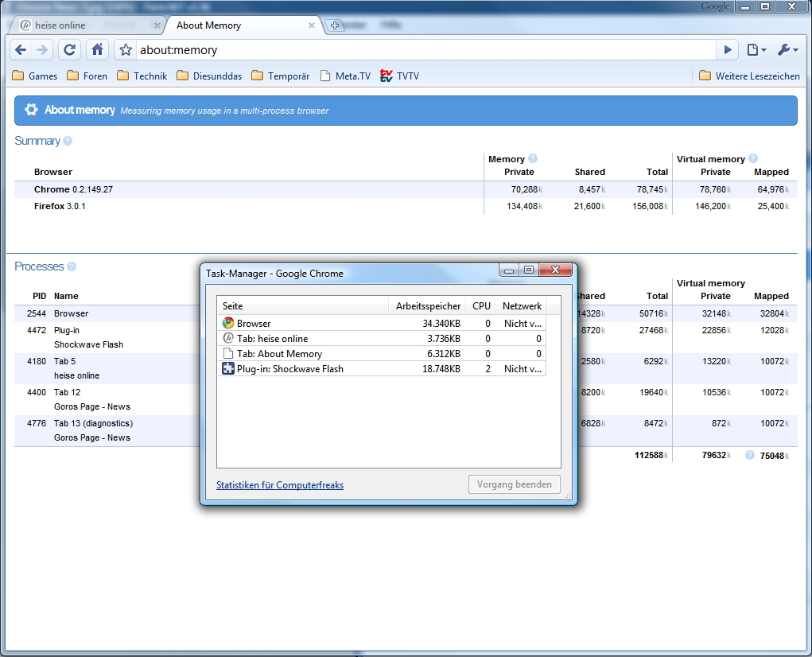Go back with the back arrow
This screenshot has width=812, height=657.
pos(21,49)
